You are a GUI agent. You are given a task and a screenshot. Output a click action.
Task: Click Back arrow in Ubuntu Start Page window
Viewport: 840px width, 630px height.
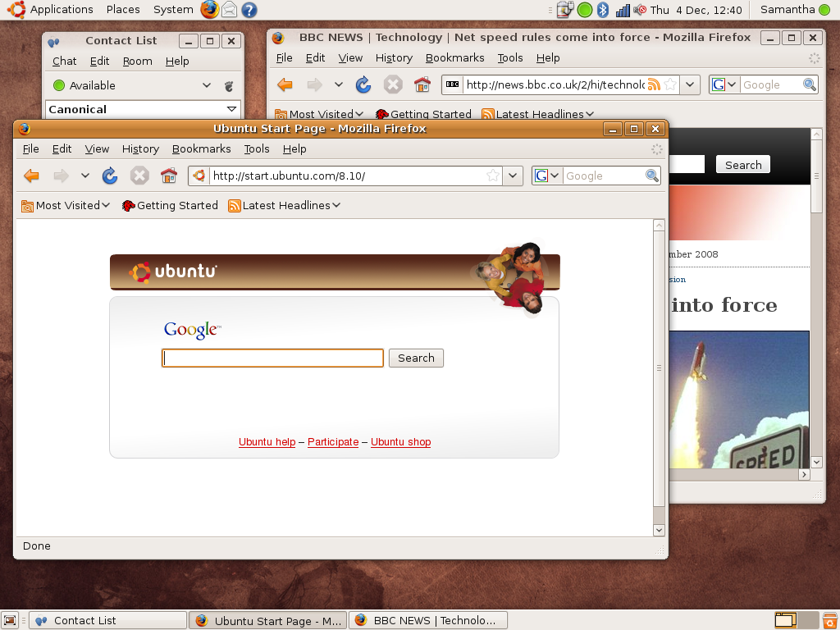31,176
